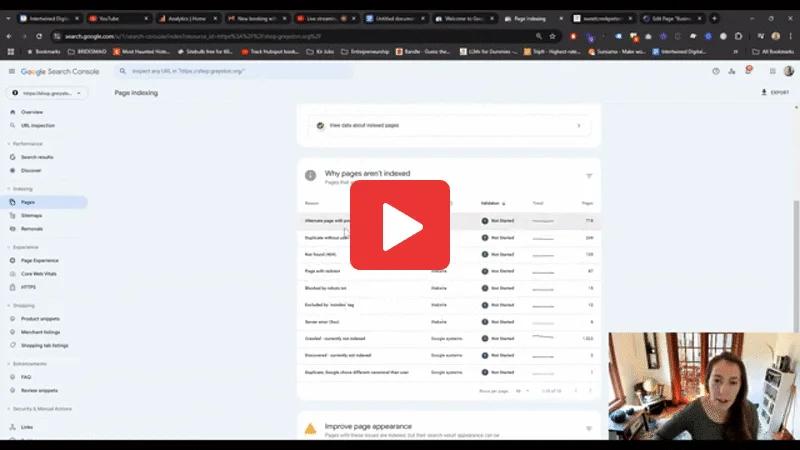Go to Removals in the sidebar
Image resolution: width=800 pixels, height=450 pixels.
32,228
